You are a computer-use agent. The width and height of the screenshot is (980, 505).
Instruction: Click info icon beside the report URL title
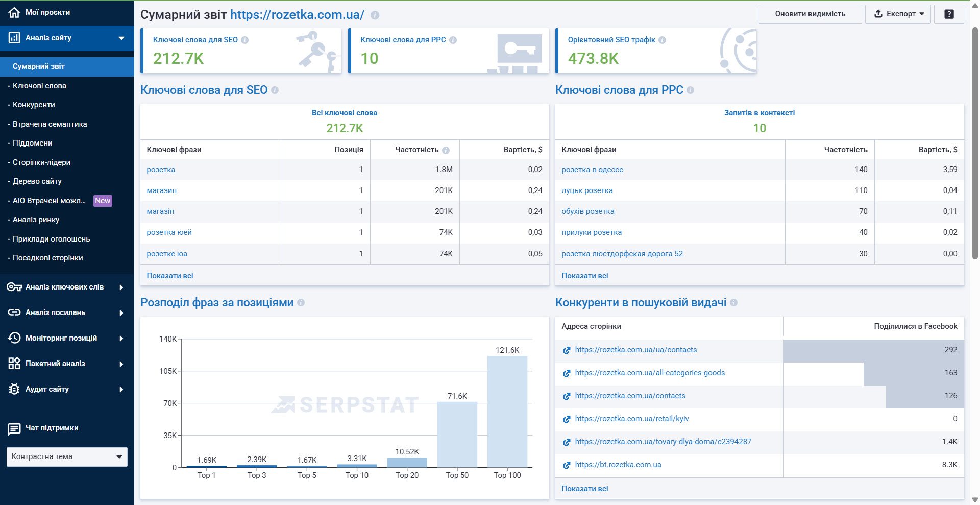375,15
